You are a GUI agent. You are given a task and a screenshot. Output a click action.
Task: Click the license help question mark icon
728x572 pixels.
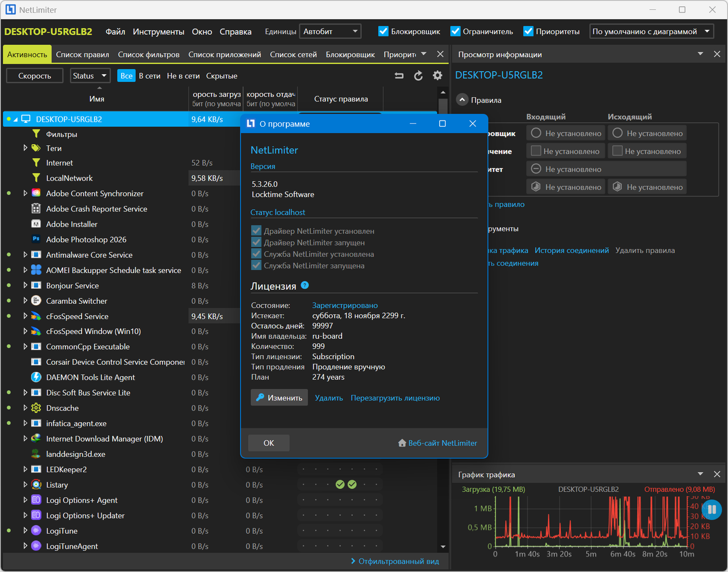305,285
